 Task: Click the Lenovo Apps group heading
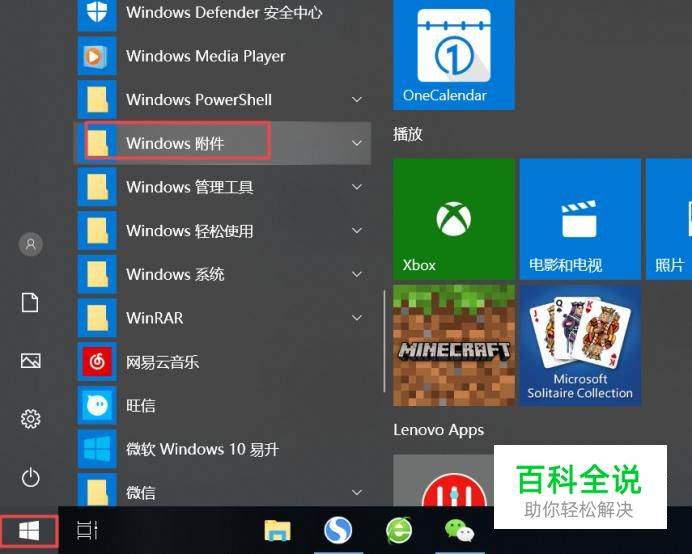[x=439, y=430]
